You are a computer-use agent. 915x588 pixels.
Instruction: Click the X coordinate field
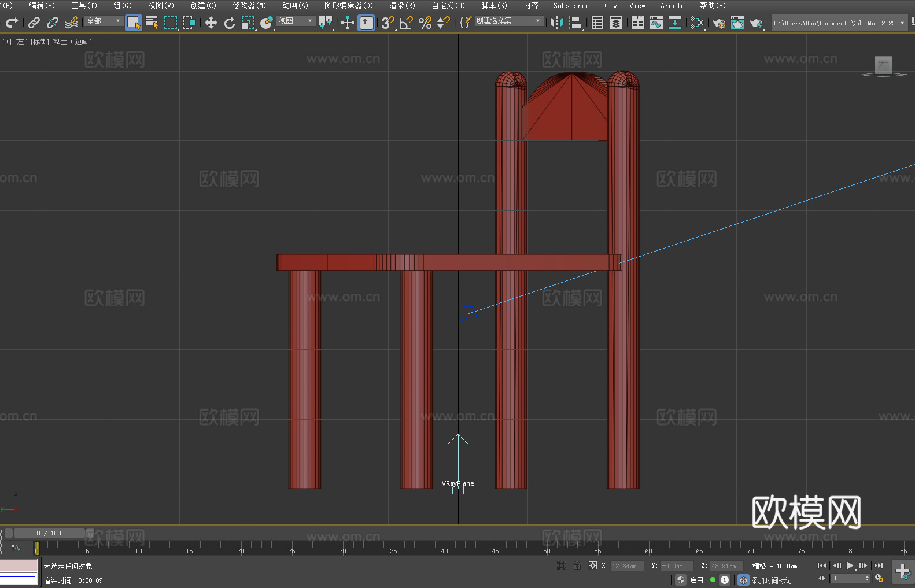(x=627, y=566)
